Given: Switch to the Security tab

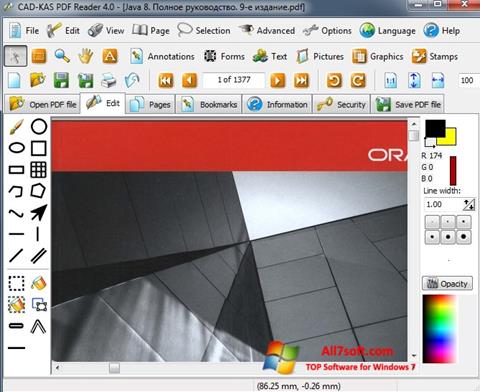Looking at the screenshot, I should (341, 105).
